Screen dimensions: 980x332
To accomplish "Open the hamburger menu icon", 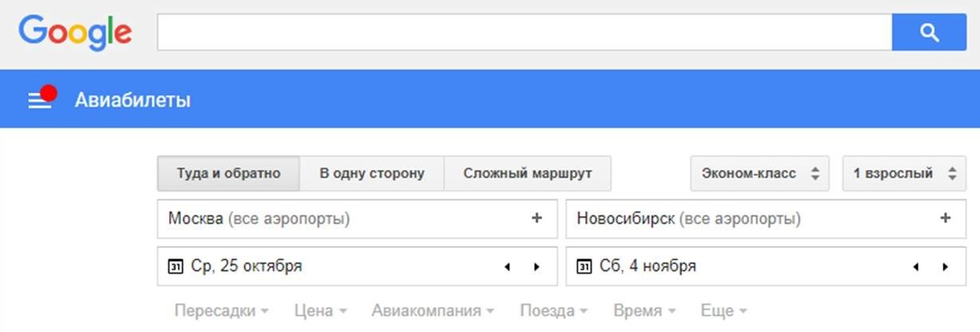I will 39,101.
